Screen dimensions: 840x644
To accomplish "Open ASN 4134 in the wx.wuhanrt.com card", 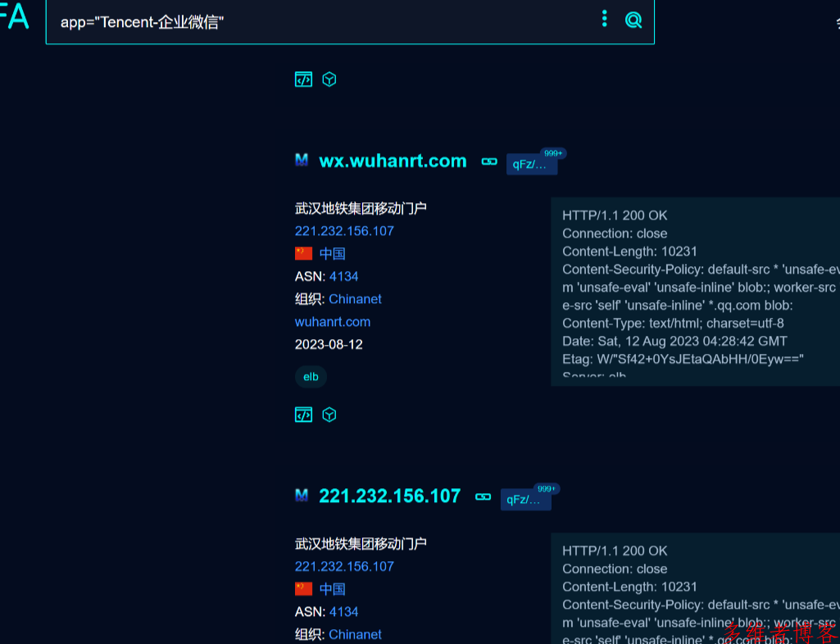I will pos(344,276).
